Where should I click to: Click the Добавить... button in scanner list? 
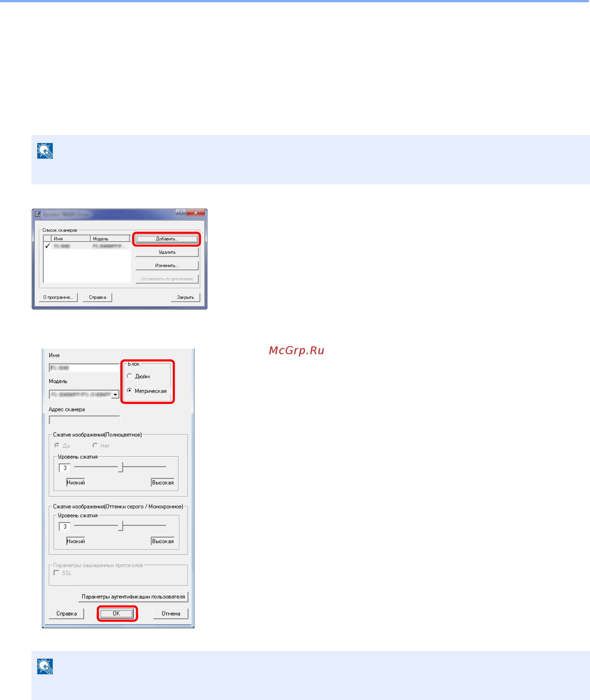(167, 239)
